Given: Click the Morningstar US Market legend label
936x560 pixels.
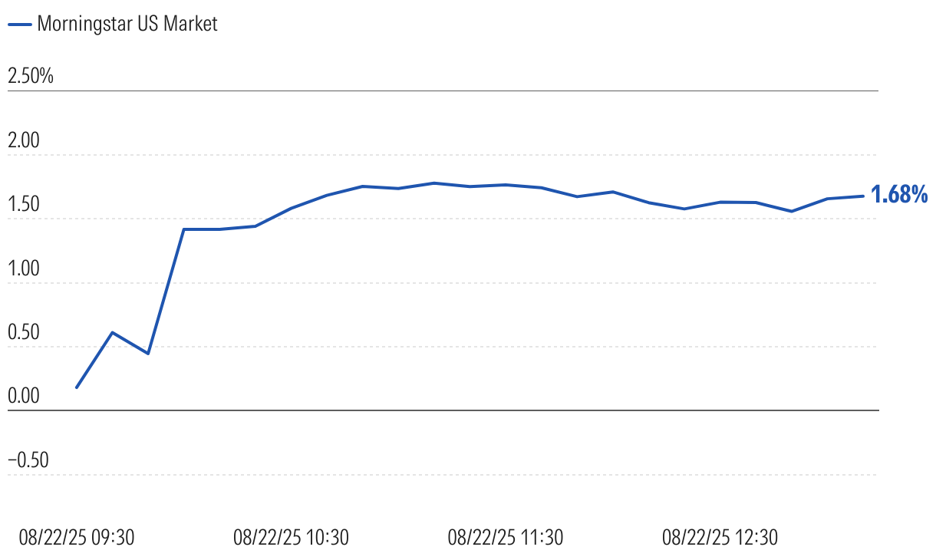Looking at the screenshot, I should coord(127,24).
